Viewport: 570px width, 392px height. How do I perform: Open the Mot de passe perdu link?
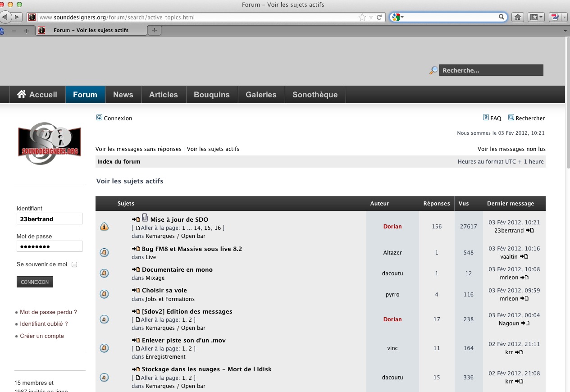click(x=48, y=312)
